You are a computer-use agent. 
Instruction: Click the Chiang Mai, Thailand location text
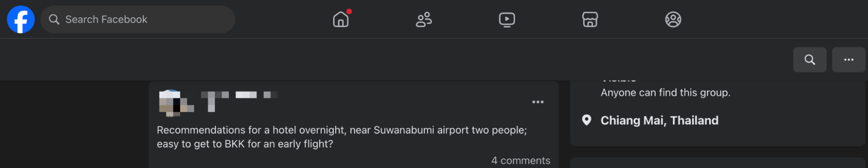click(x=659, y=120)
